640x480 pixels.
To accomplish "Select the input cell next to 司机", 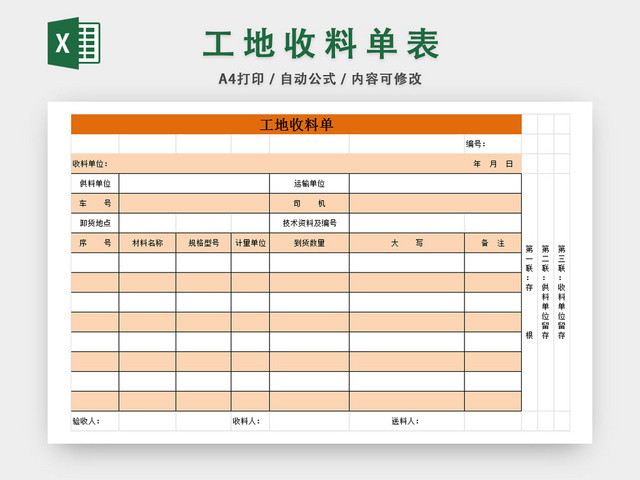I will (434, 203).
